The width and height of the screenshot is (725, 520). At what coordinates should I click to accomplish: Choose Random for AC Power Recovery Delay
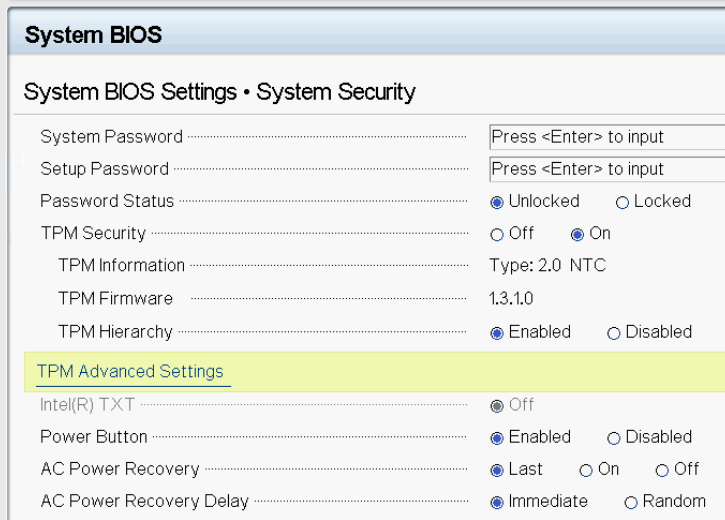click(x=631, y=502)
